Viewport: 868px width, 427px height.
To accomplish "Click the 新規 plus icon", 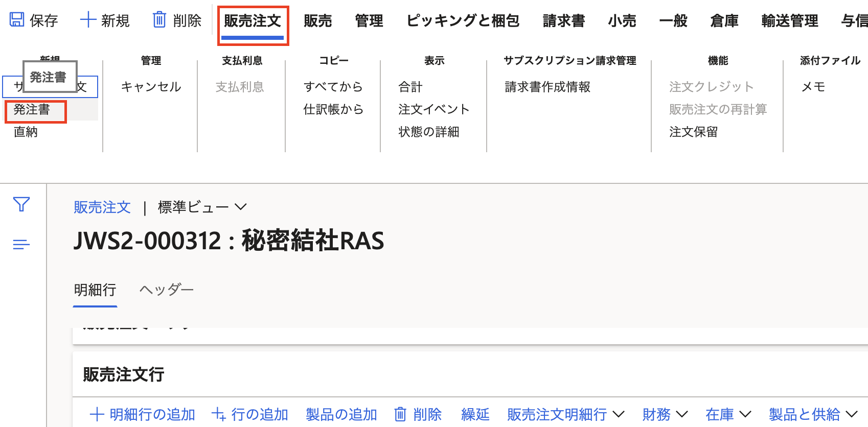I will pyautogui.click(x=88, y=20).
